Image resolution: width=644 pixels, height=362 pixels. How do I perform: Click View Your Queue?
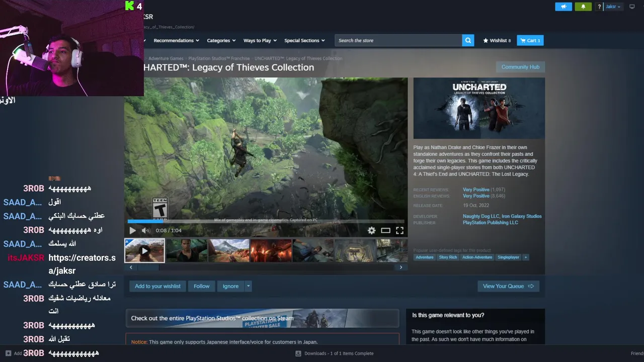(x=508, y=286)
